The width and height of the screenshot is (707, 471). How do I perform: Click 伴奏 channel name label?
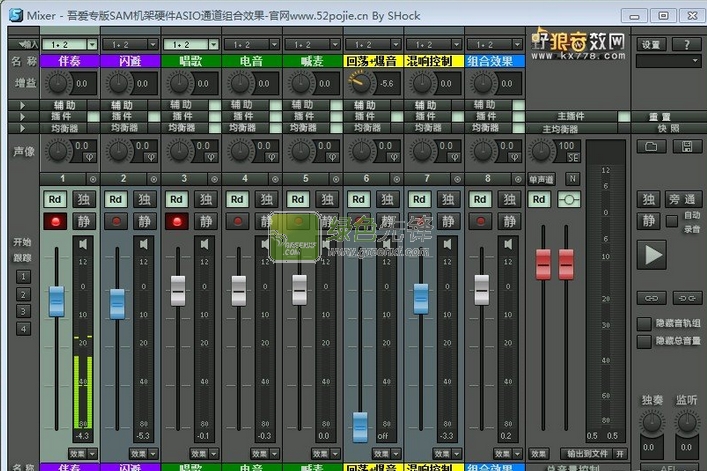point(70,61)
